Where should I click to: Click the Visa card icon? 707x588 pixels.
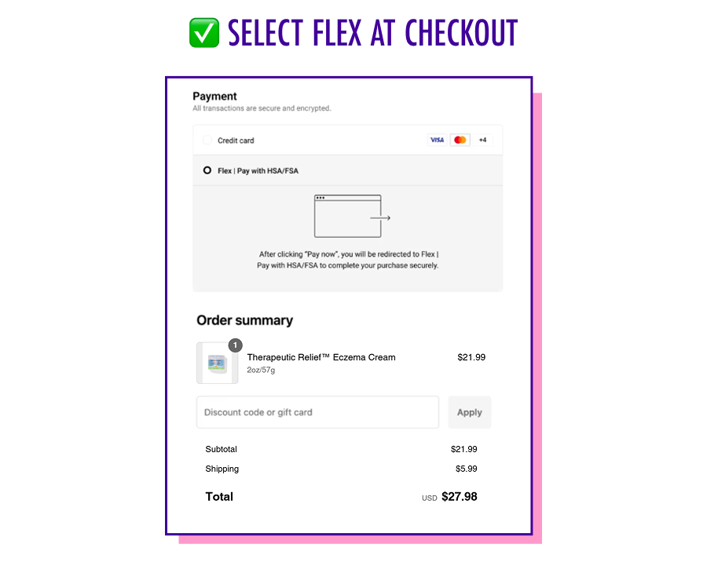pyautogui.click(x=437, y=140)
